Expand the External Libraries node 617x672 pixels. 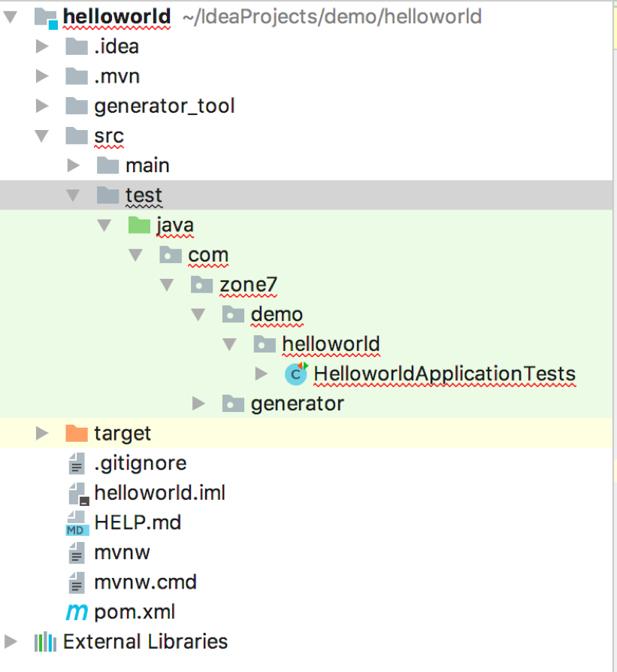(x=11, y=642)
